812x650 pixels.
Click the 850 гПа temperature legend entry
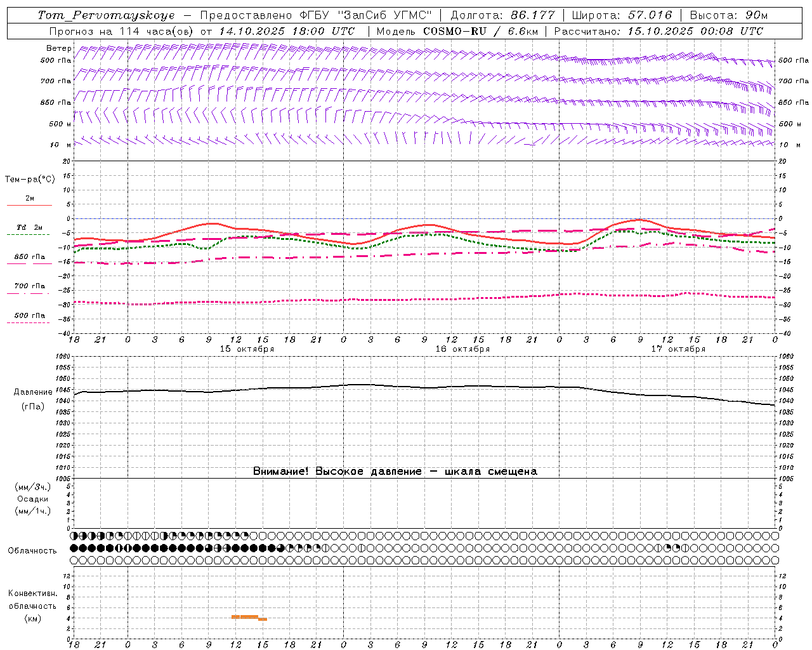click(x=30, y=257)
